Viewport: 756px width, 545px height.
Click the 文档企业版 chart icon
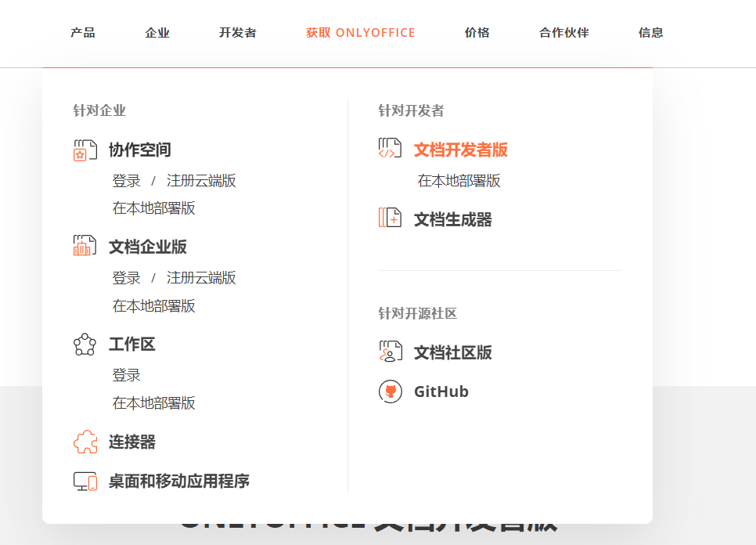[85, 246]
